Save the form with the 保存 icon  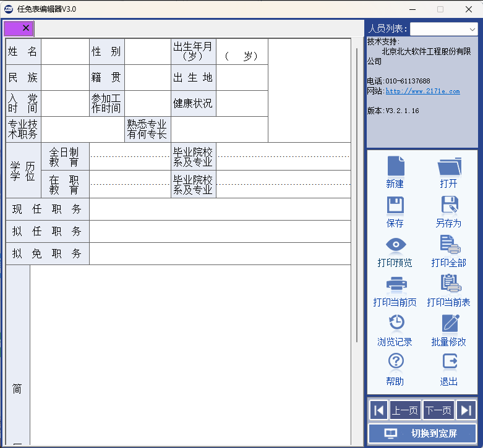(x=395, y=205)
